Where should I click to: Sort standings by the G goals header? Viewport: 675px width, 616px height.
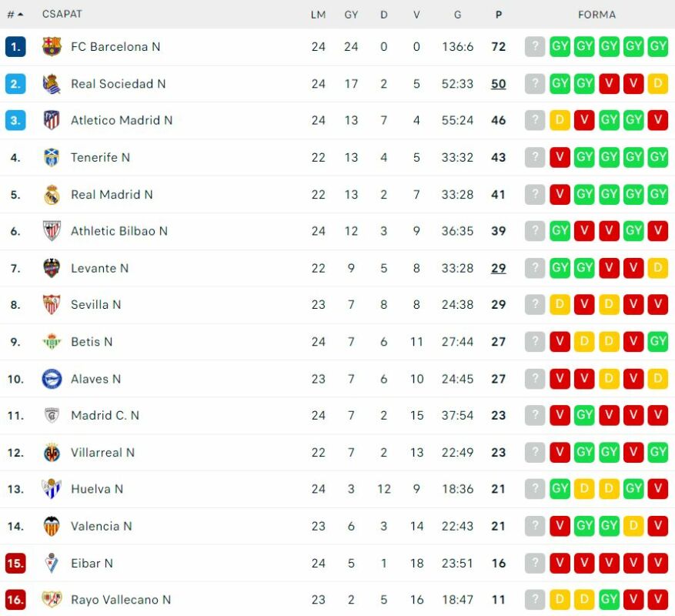[x=458, y=15]
